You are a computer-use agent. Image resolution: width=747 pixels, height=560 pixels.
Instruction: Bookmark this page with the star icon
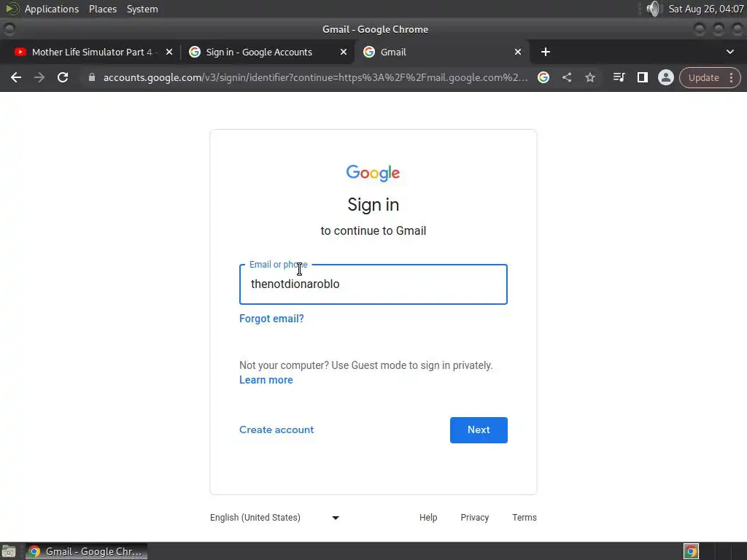point(590,77)
